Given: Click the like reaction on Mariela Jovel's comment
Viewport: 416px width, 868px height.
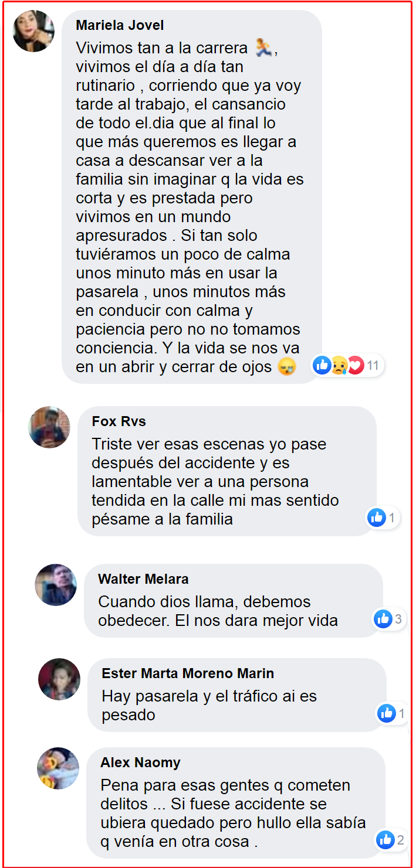Looking at the screenshot, I should [x=322, y=366].
